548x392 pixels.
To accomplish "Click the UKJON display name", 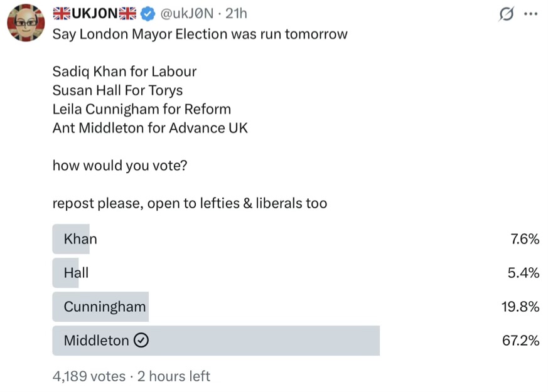I will coord(94,13).
